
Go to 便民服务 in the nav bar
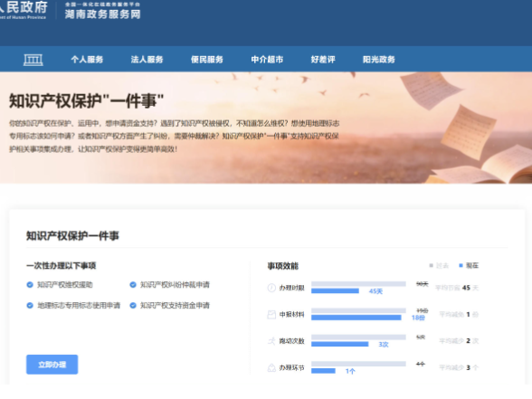pyautogui.click(x=207, y=60)
